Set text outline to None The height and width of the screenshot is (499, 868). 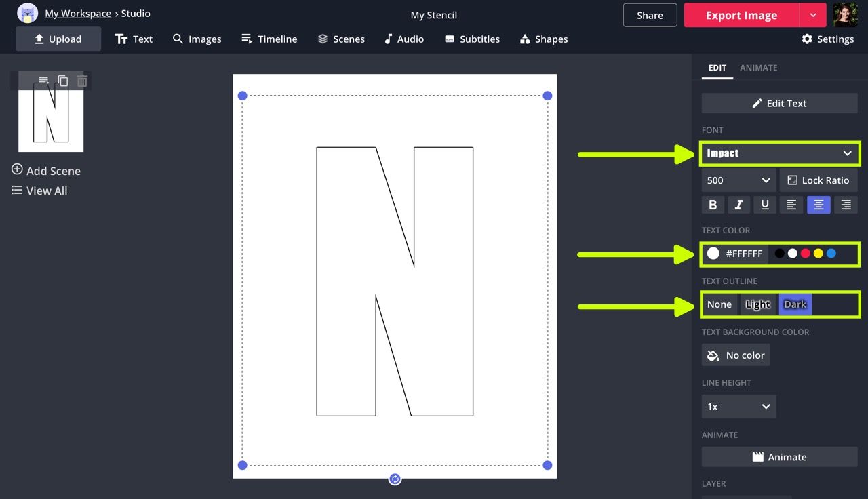[719, 304]
